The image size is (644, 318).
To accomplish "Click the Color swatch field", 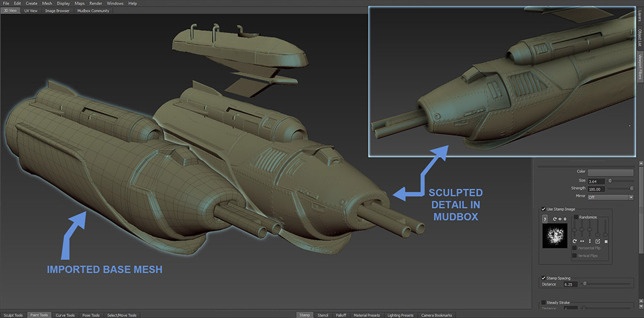I will [610, 172].
